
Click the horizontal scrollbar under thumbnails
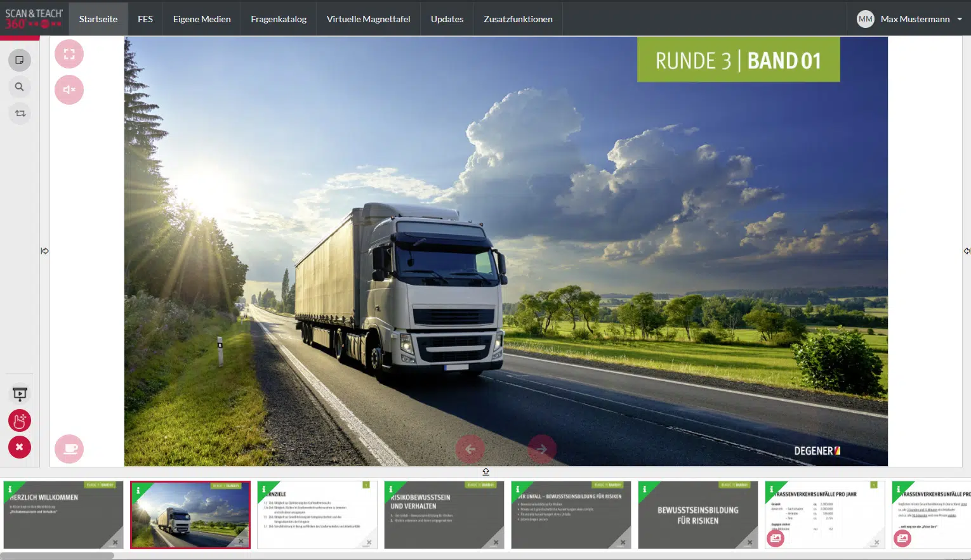(57, 556)
